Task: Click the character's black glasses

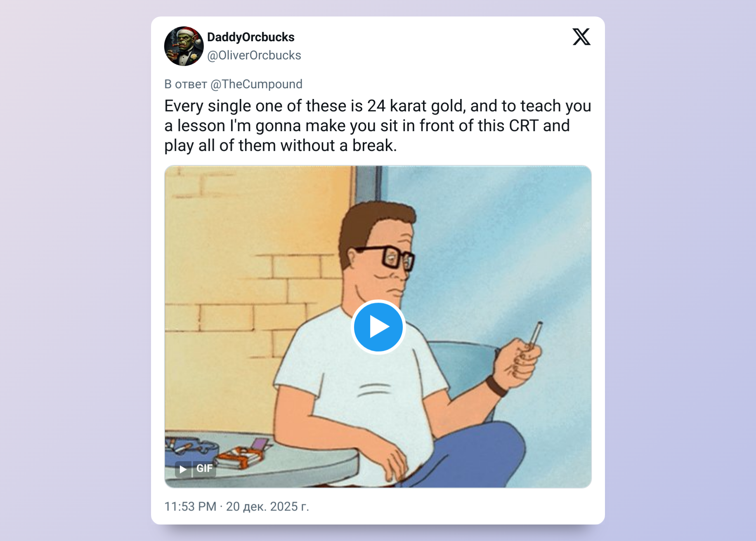Action: tap(392, 256)
